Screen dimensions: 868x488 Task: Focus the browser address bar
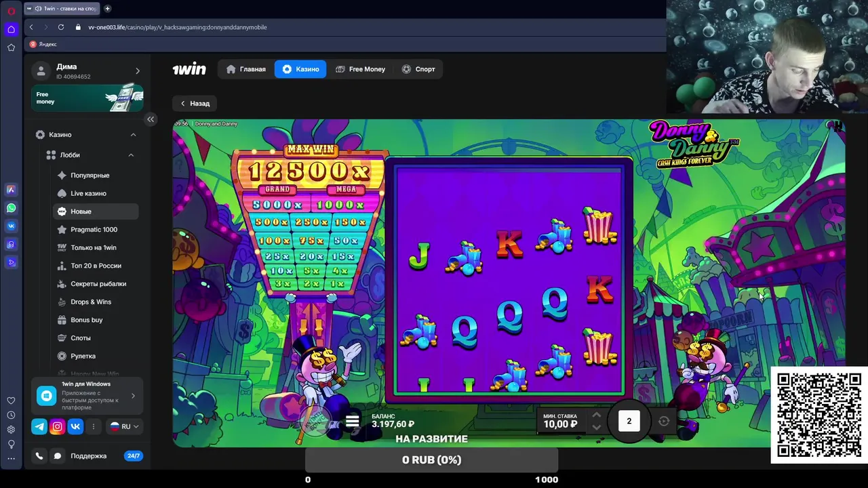pos(366,27)
